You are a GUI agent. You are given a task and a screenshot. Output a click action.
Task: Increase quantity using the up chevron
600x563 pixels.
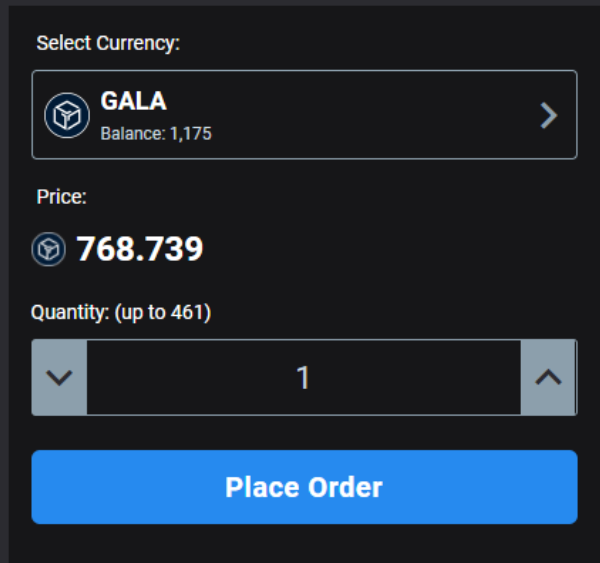point(548,377)
